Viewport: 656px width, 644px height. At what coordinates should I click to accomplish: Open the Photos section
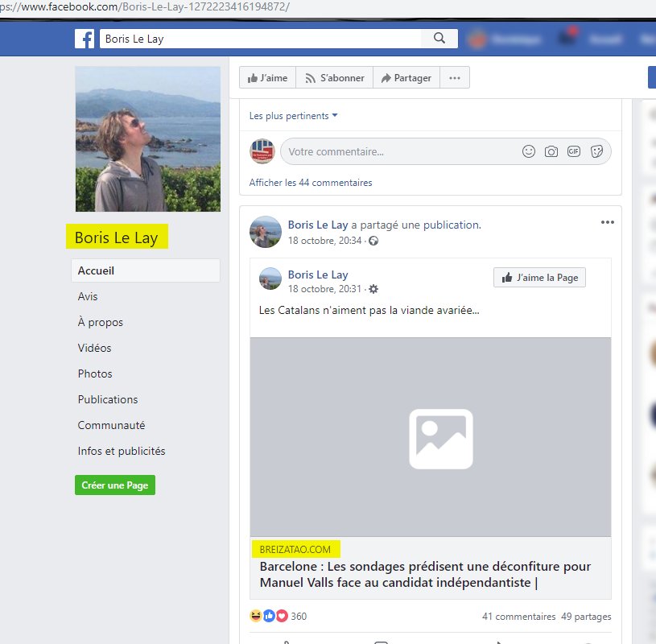coord(95,374)
